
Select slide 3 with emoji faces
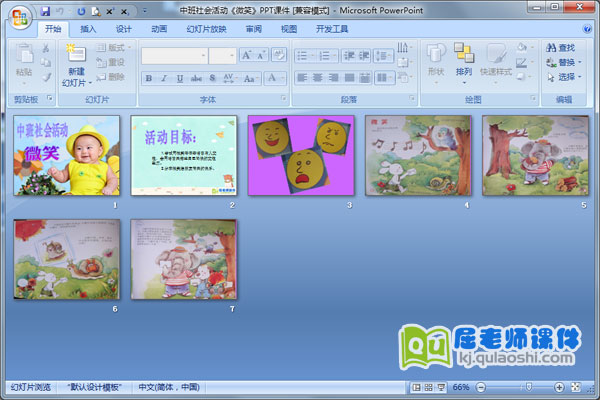tap(301, 155)
